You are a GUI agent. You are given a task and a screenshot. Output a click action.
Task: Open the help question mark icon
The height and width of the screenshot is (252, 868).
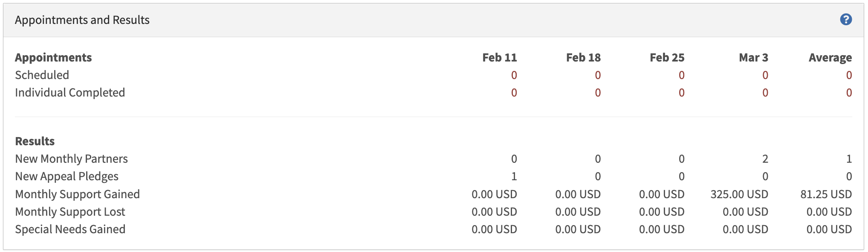tap(846, 20)
